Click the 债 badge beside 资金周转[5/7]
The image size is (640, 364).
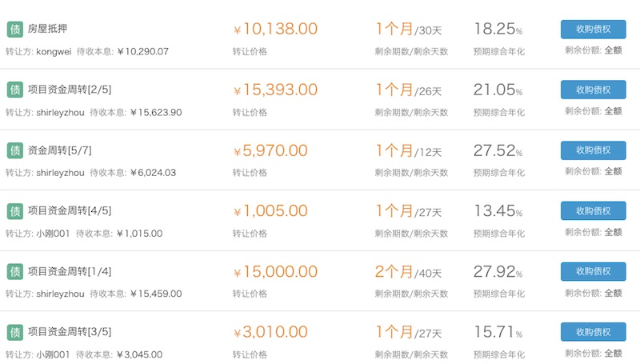coord(15,150)
